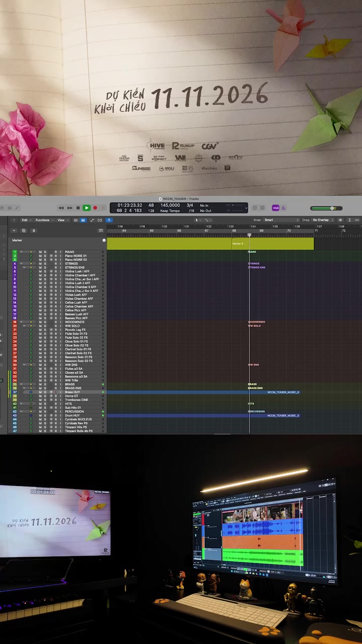Click instrument icon of Piano NOIRE 01

[31, 256]
